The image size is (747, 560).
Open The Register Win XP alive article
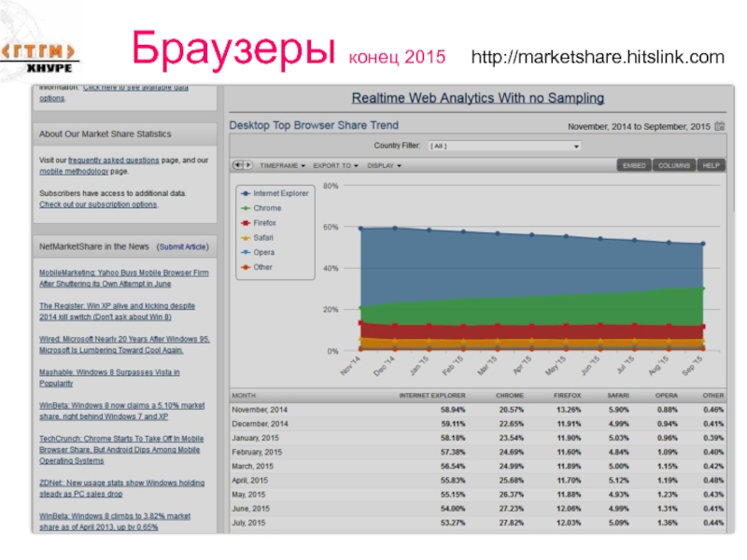(x=118, y=312)
